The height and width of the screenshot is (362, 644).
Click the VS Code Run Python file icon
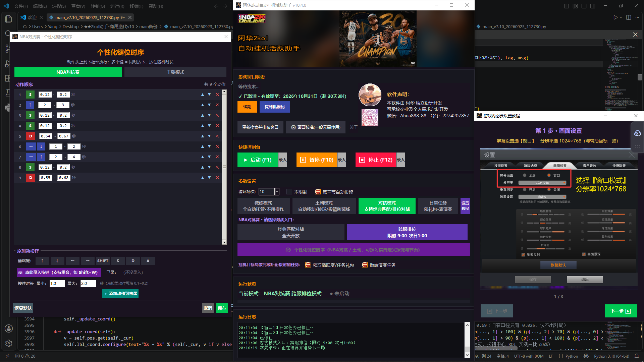point(615,17)
